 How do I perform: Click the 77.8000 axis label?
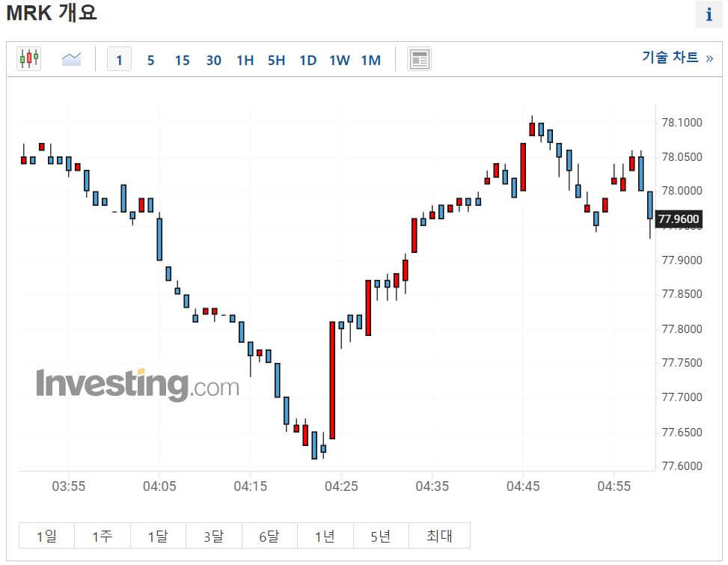[682, 329]
